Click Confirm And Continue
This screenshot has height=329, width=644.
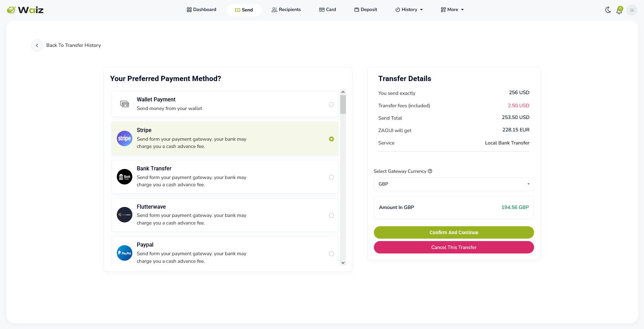454,232
